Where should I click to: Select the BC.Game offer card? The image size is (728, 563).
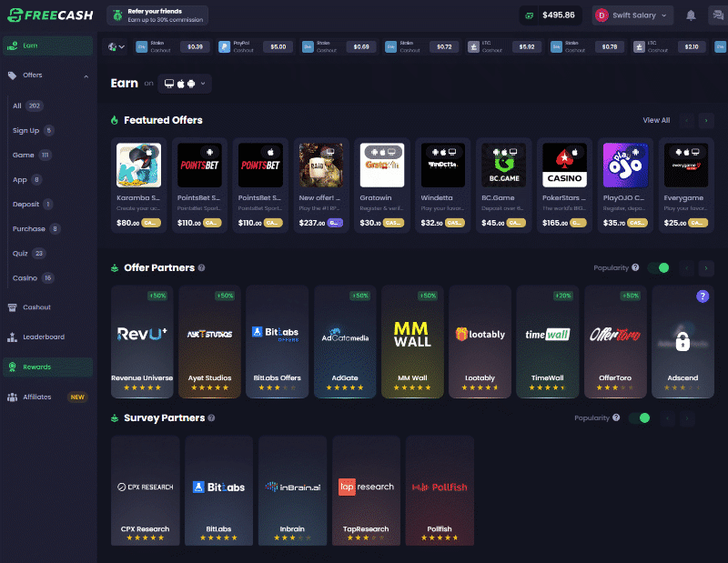504,186
